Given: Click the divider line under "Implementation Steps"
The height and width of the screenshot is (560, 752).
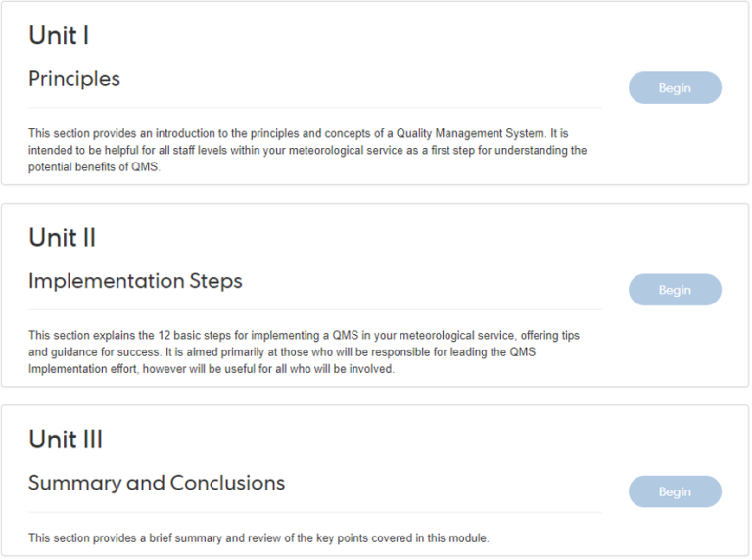Looking at the screenshot, I should pyautogui.click(x=314, y=309).
